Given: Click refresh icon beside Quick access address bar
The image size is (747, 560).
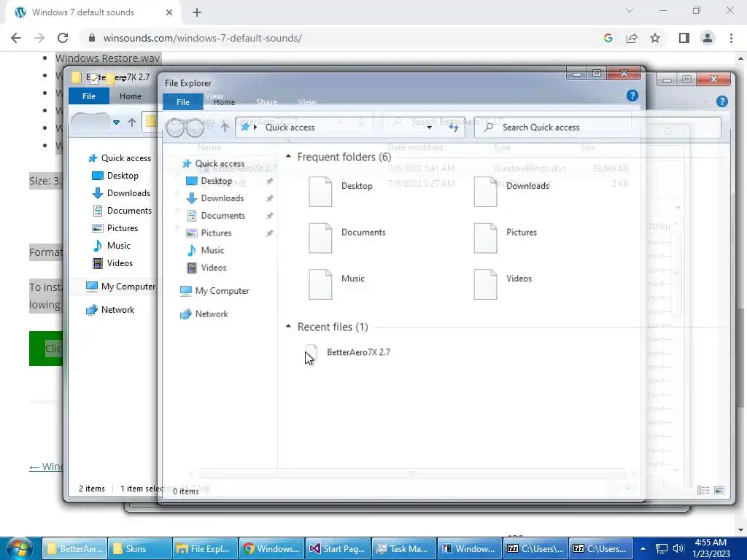Looking at the screenshot, I should (453, 127).
